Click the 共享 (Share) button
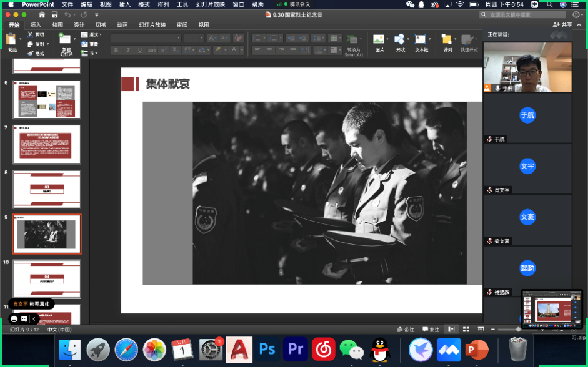588x367 pixels. tap(563, 25)
